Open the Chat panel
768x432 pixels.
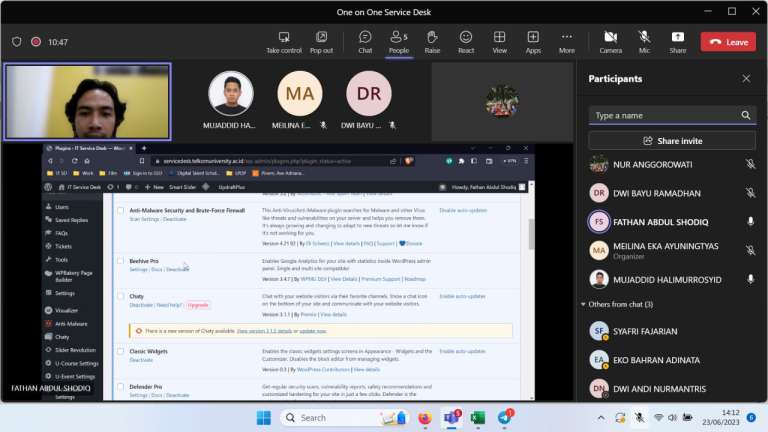(365, 42)
